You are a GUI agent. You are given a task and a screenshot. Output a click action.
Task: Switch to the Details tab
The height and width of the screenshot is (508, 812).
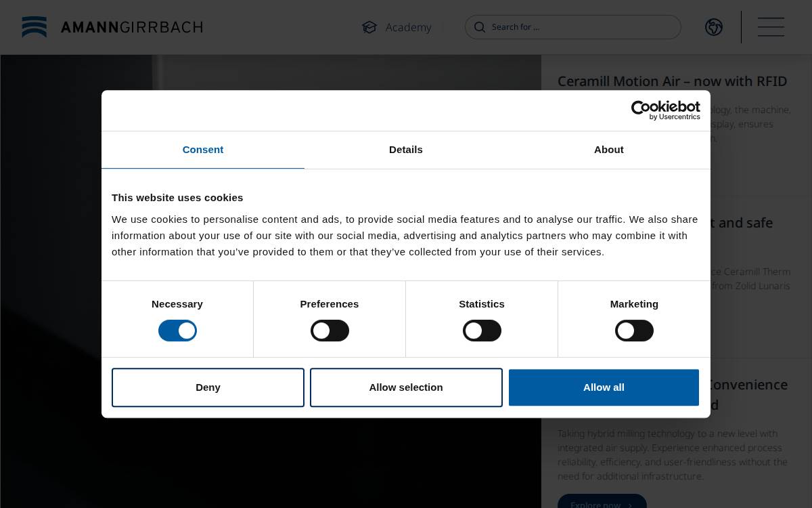pos(406,150)
